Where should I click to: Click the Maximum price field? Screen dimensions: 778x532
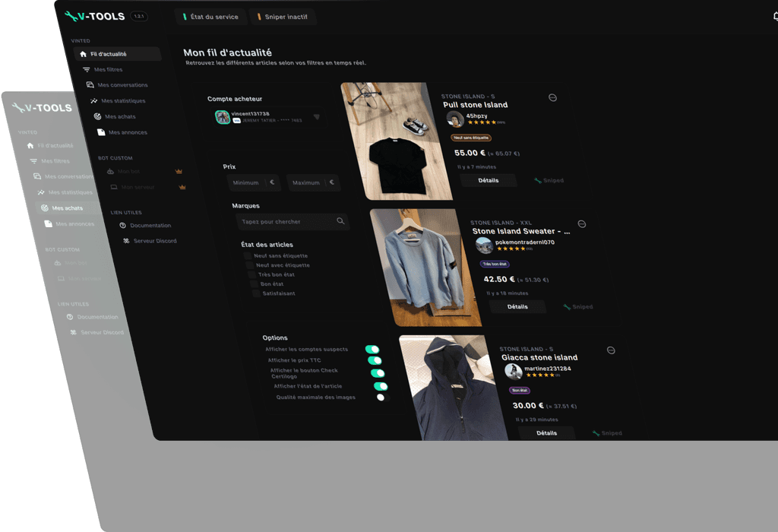(314, 182)
